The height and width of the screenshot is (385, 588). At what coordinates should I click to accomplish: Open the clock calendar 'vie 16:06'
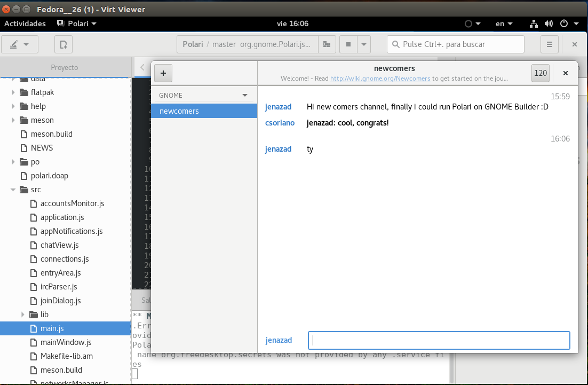292,23
